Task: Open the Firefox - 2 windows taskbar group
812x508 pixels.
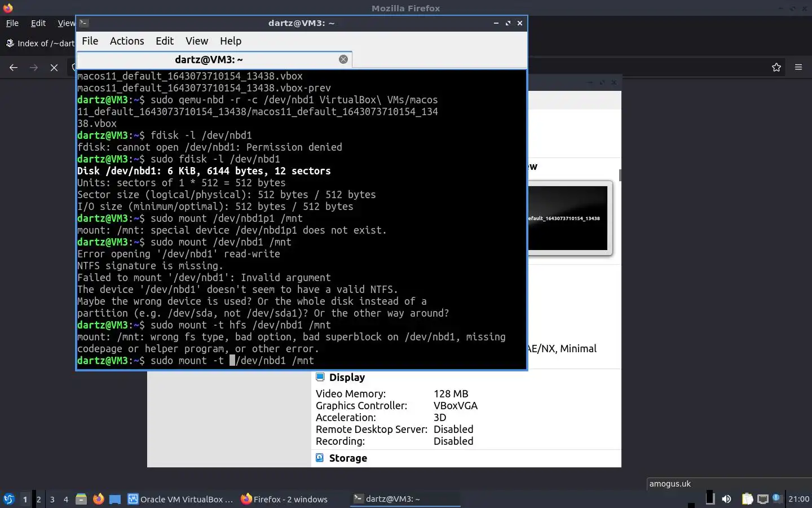Action: 284,499
